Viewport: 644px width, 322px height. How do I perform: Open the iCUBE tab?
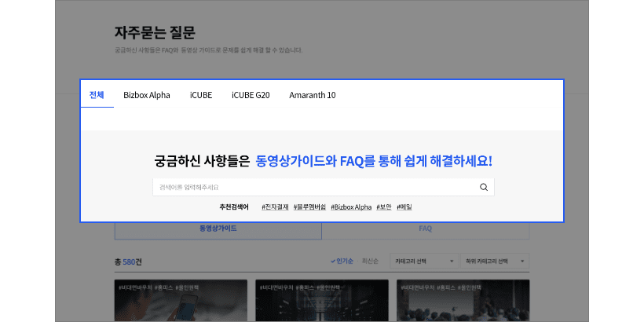pyautogui.click(x=201, y=95)
